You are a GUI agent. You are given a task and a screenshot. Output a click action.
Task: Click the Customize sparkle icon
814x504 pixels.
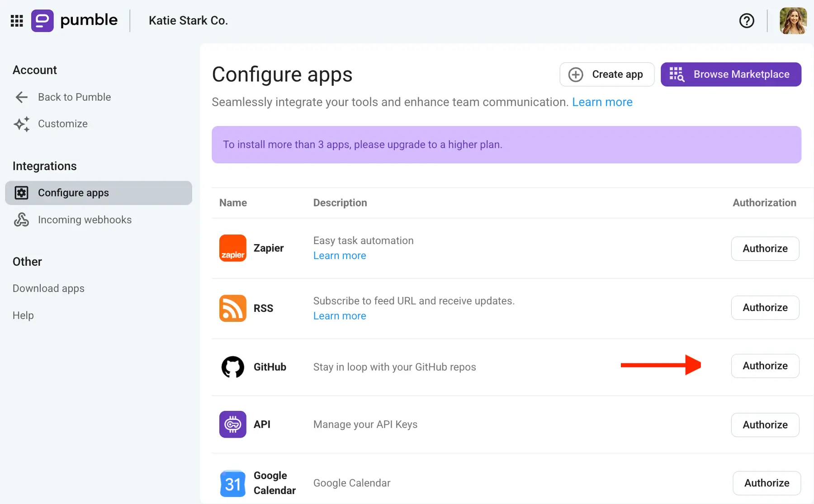pyautogui.click(x=21, y=124)
